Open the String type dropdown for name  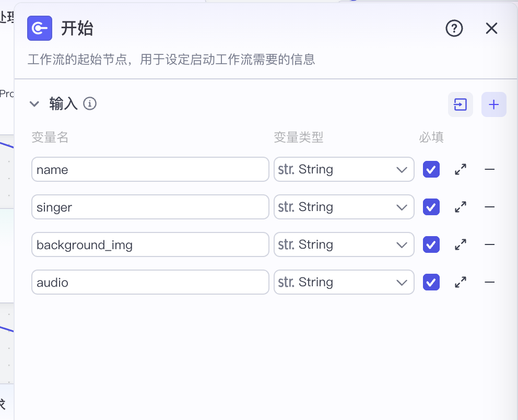[344, 169]
